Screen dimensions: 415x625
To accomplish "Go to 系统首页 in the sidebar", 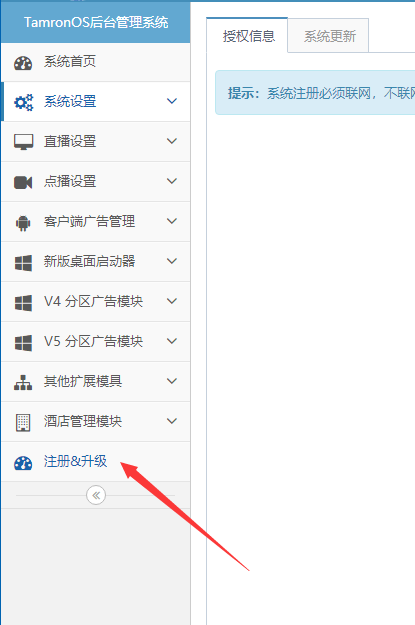I will (x=96, y=62).
